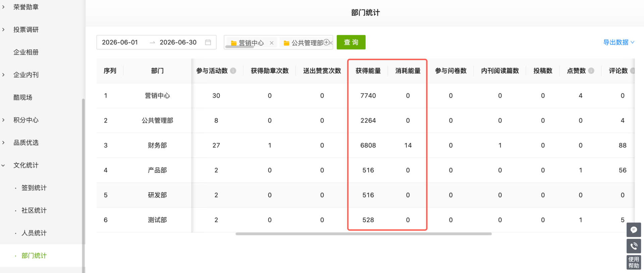Click the 消耗能量 column header

point(408,71)
